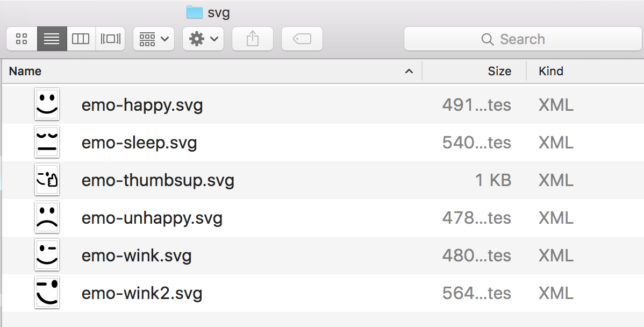The width and height of the screenshot is (644, 327).
Task: Sort files by Kind column
Action: pos(551,71)
